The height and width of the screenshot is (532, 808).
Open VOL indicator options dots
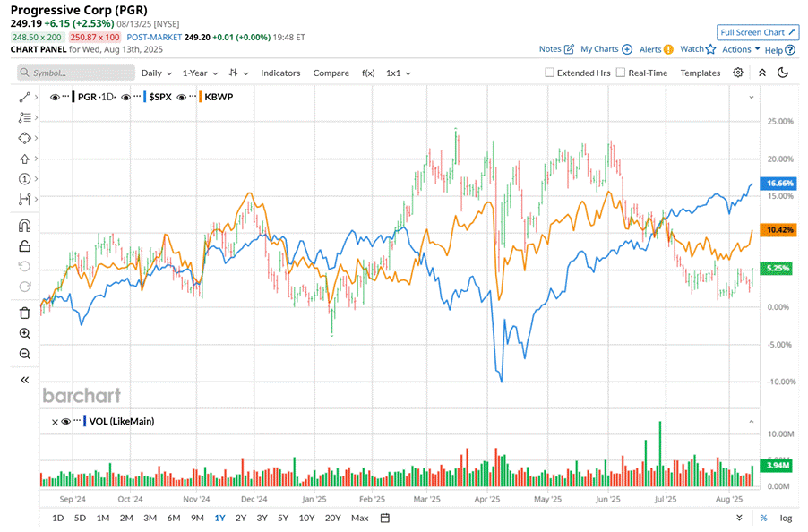click(77, 420)
